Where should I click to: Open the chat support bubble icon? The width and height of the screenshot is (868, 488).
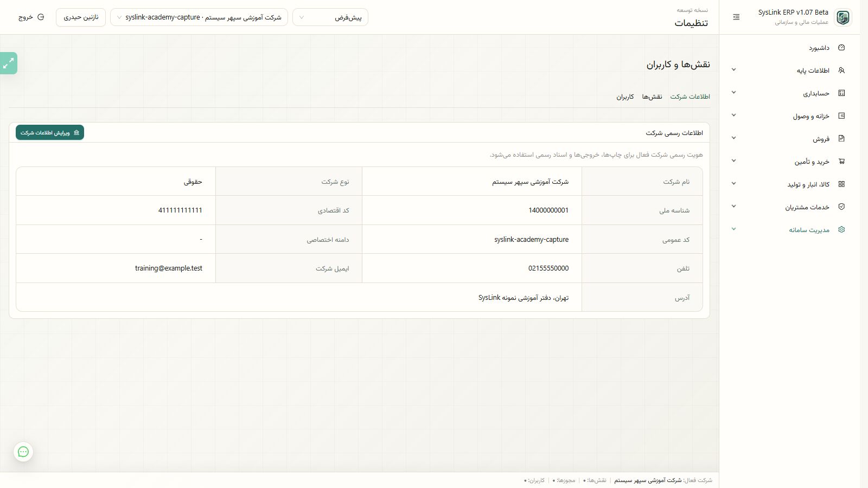23,452
